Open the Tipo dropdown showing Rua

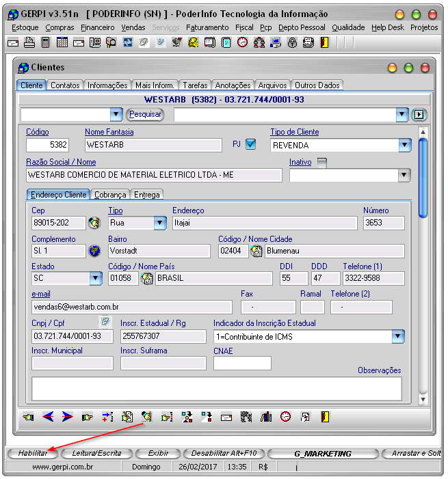(159, 223)
